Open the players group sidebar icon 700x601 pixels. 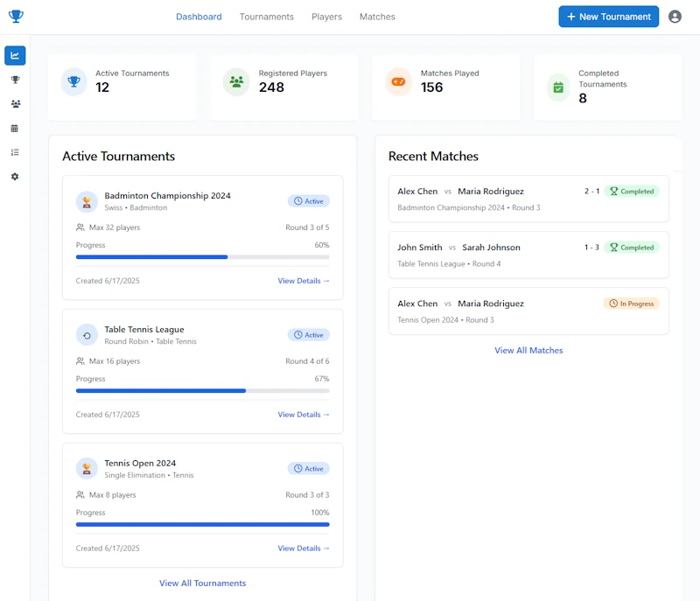15,104
